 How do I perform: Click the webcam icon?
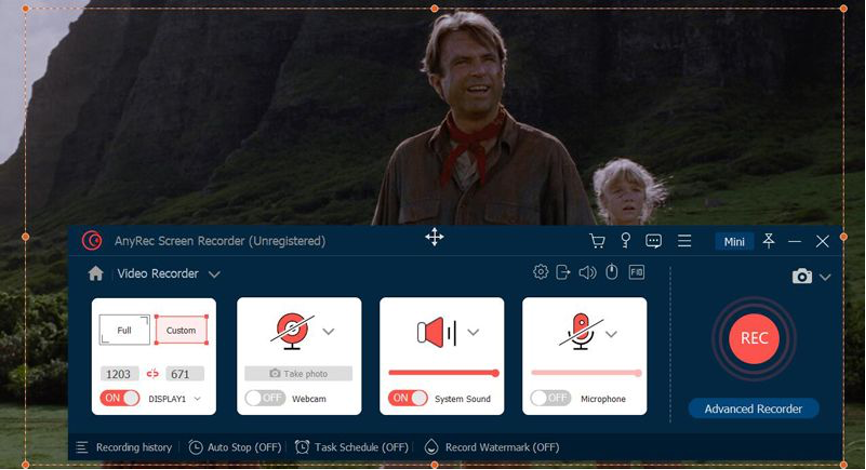click(292, 331)
